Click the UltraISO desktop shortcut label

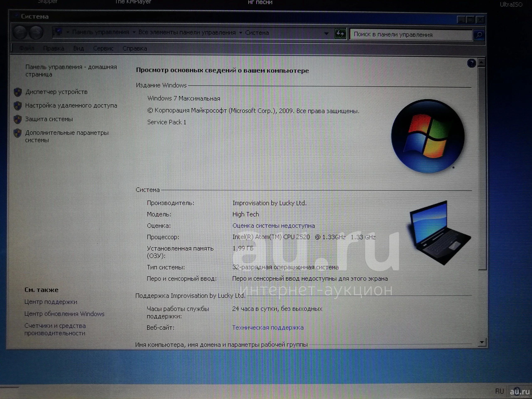[x=511, y=4]
